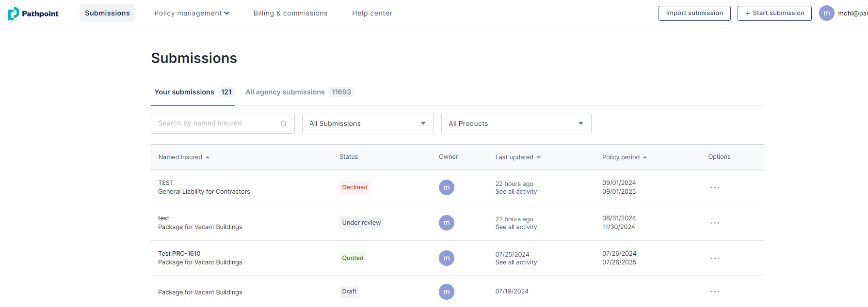Click owner avatar in Declined row
The image size is (868, 307).
coord(446,187)
